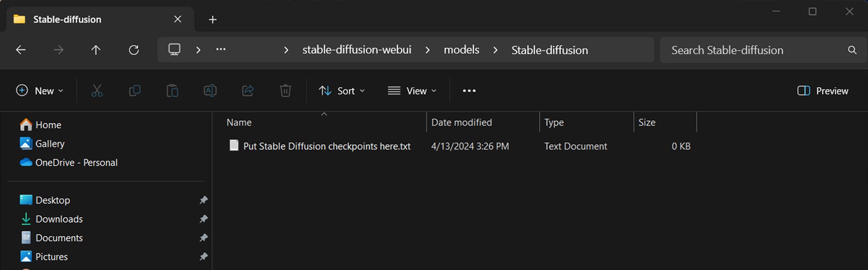Screen dimensions: 868x270
Task: Click the search magnifier icon
Action: point(852,50)
